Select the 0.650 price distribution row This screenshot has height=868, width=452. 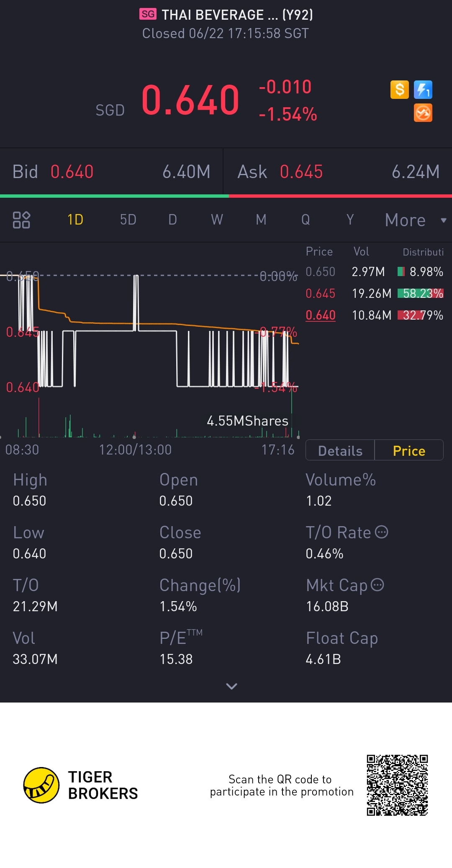coord(375,272)
